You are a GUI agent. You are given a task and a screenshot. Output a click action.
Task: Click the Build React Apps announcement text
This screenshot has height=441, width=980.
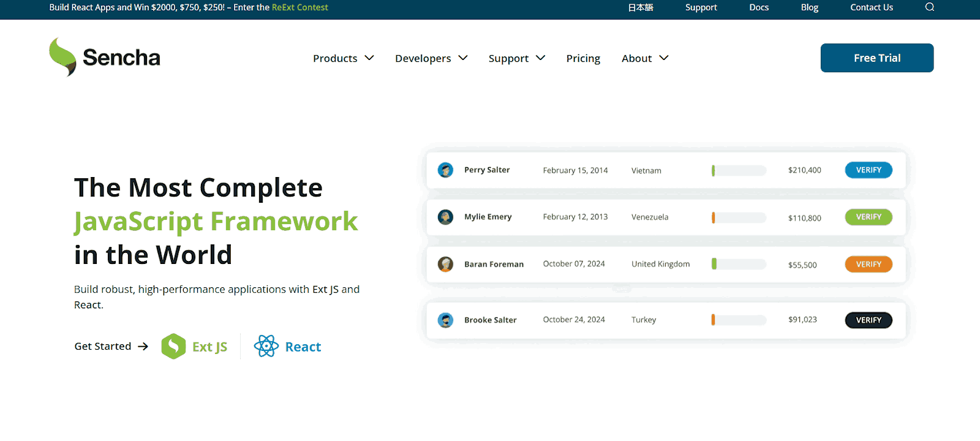pyautogui.click(x=159, y=7)
